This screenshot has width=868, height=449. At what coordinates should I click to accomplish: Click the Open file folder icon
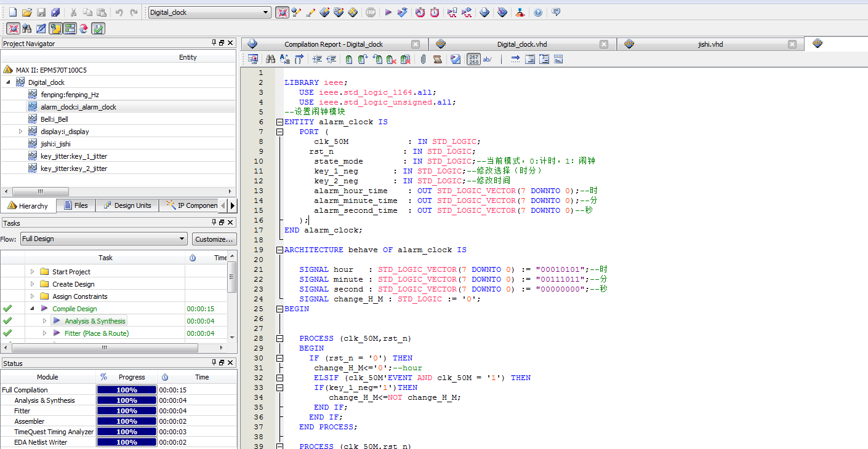26,12
